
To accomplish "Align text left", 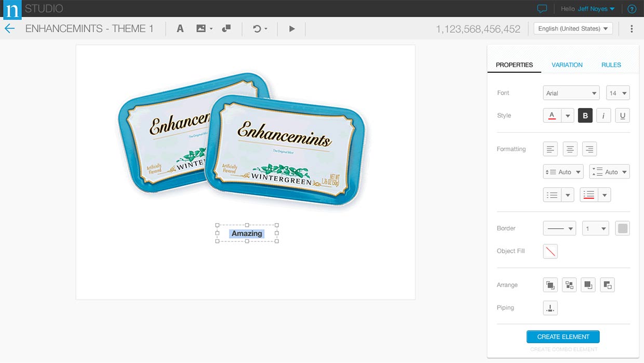I will pyautogui.click(x=551, y=149).
